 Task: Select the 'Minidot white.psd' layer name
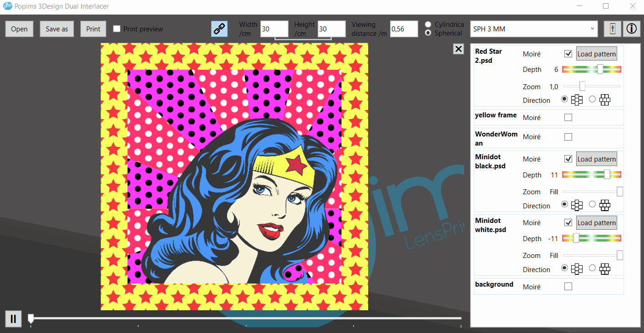490,225
